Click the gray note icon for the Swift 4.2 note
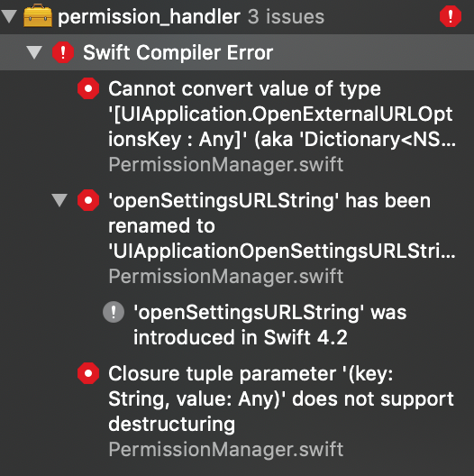 (114, 312)
